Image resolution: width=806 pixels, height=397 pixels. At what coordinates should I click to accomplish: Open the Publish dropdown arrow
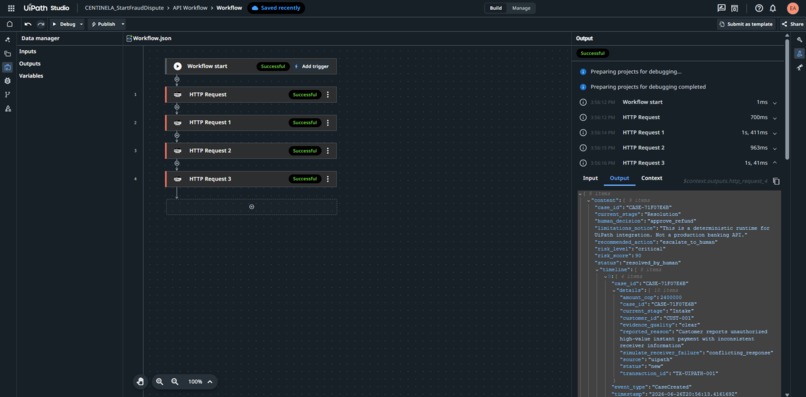coord(122,24)
